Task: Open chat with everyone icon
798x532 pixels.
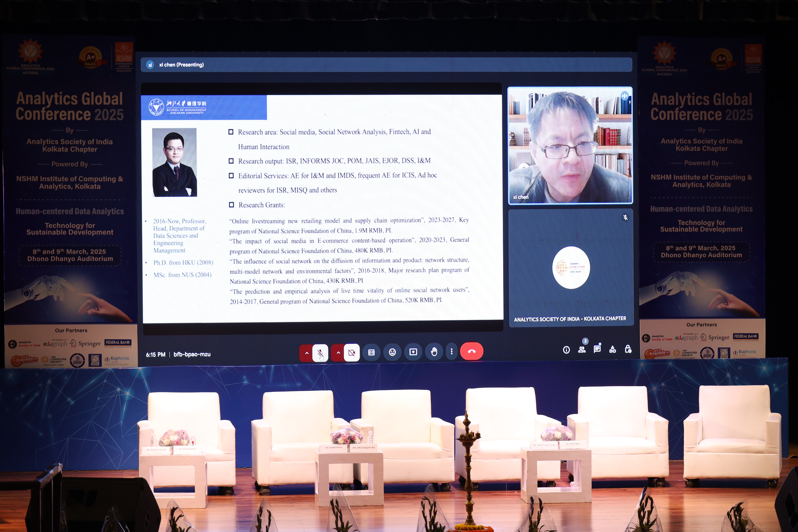Action: pyautogui.click(x=597, y=349)
